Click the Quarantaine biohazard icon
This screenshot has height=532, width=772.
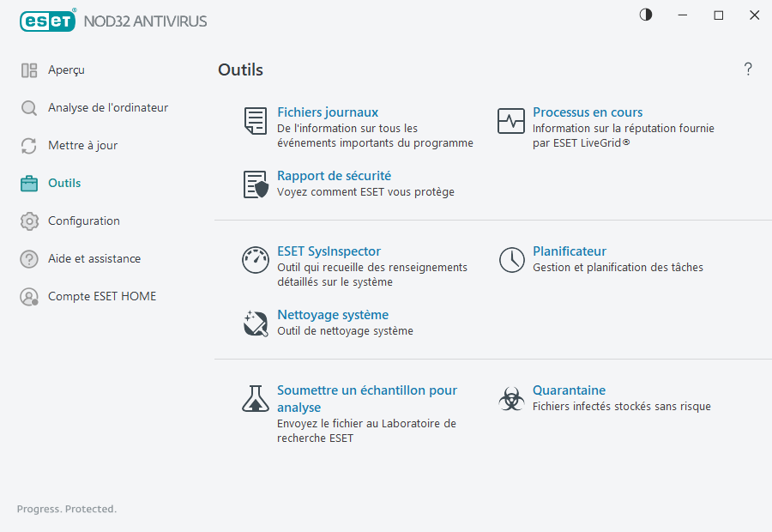[511, 398]
